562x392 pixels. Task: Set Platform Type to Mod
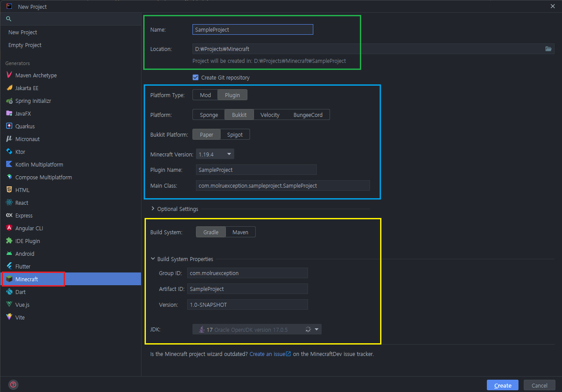(x=205, y=95)
